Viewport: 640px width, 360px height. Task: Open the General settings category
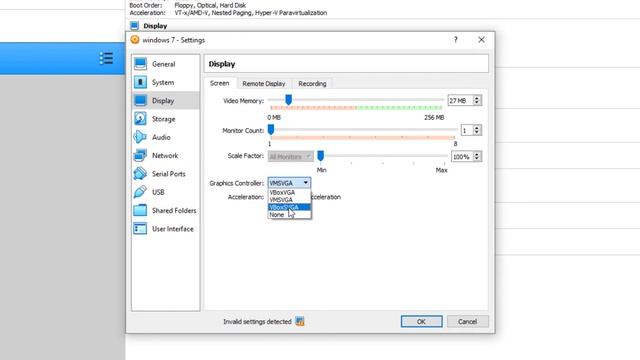click(165, 64)
